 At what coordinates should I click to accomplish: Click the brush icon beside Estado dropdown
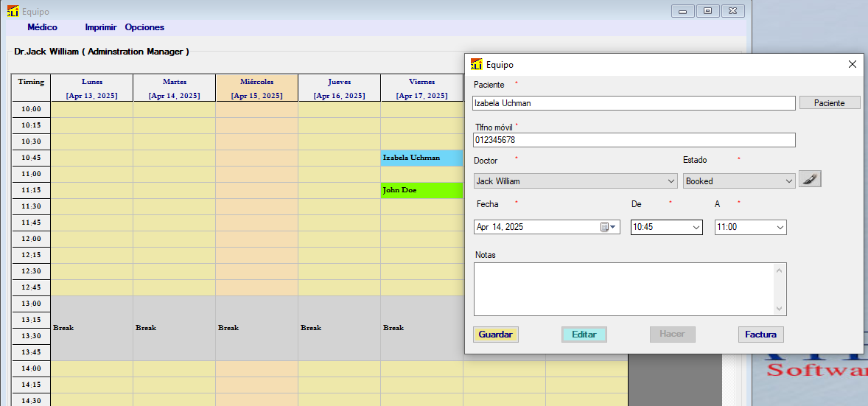pos(810,179)
